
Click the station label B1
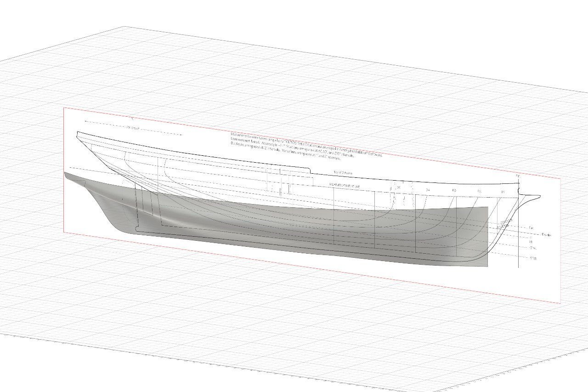[x=503, y=191]
